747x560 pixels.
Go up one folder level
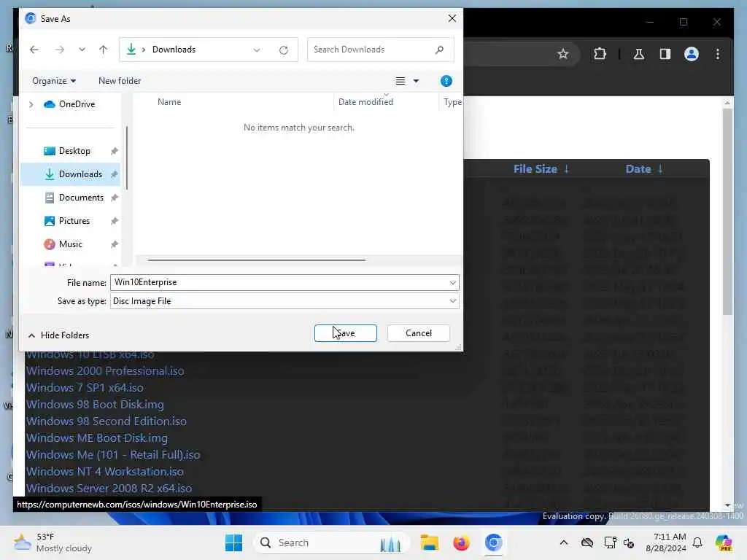(103, 50)
